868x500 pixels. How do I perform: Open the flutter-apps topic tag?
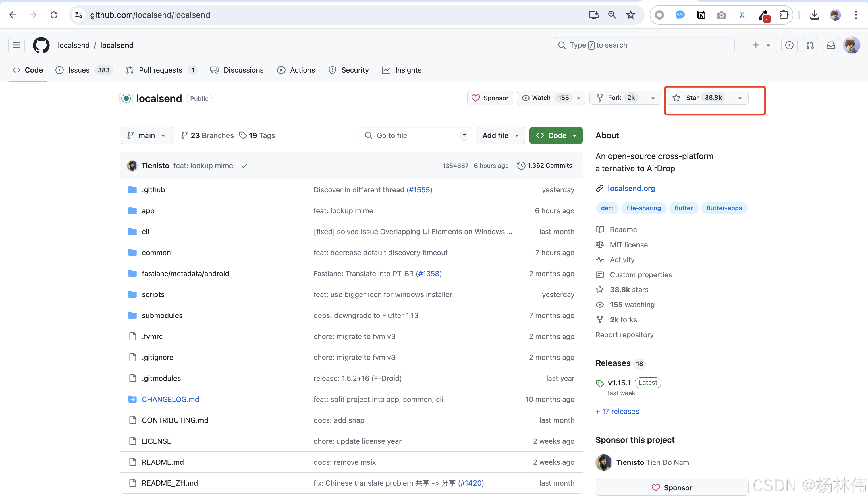[x=724, y=208]
